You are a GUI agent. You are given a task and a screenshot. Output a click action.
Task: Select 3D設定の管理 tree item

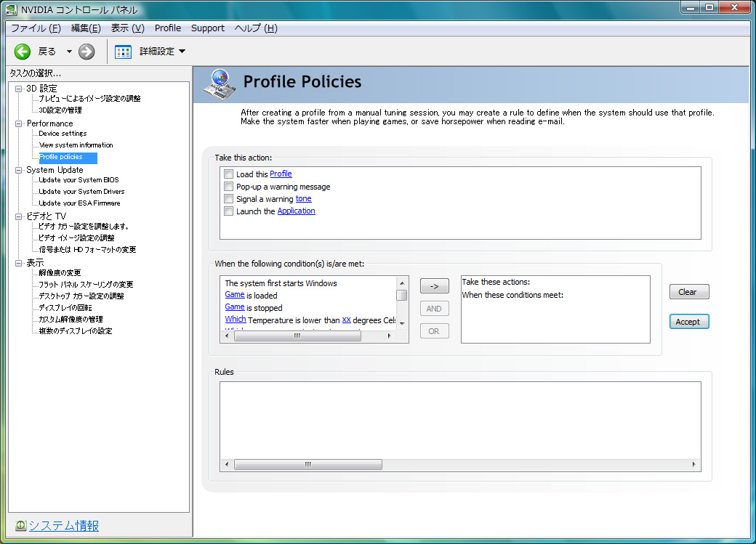pos(60,110)
